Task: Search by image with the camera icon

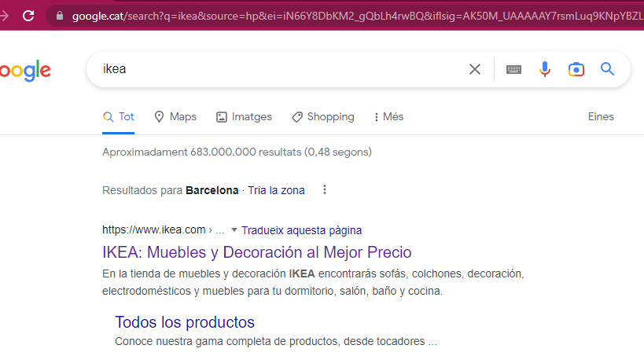Action: tap(576, 69)
